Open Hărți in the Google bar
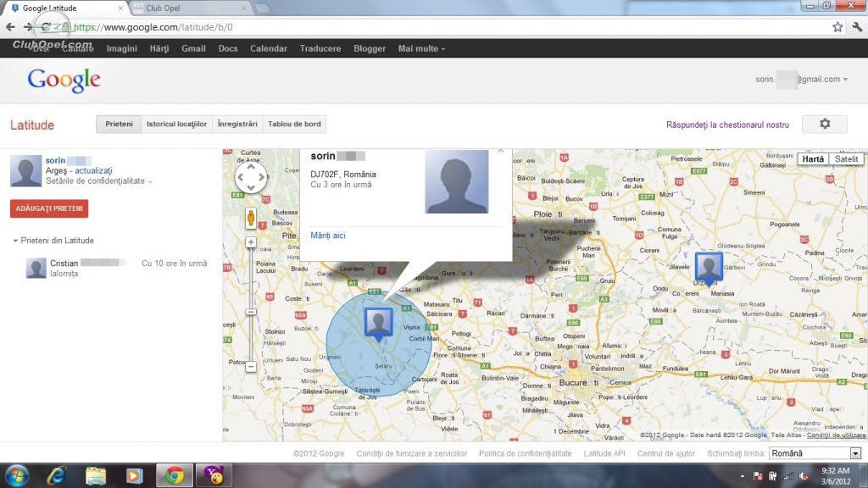The image size is (868, 488). pos(159,48)
